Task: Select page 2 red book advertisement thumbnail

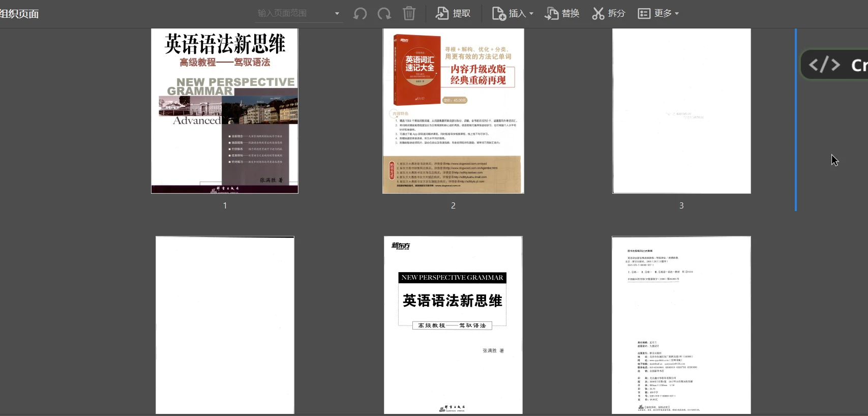Action: [453, 111]
